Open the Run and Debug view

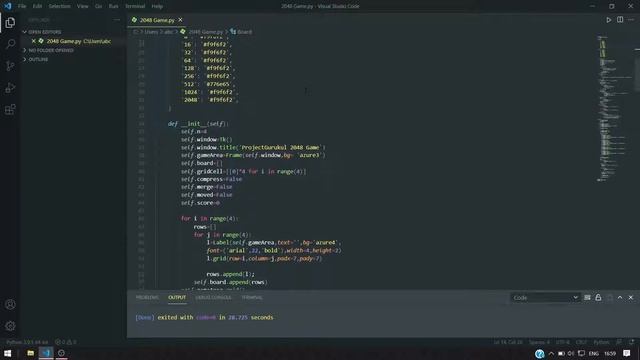(x=10, y=87)
